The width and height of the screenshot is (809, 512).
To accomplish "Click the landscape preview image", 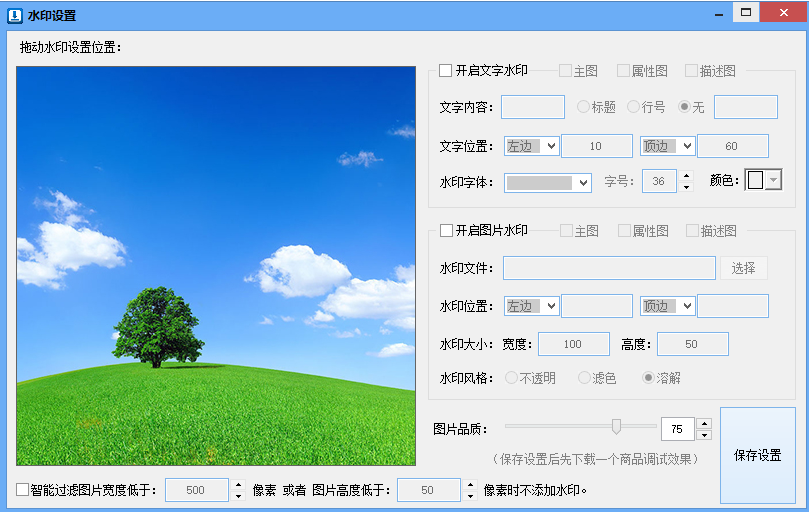I will tap(216, 266).
